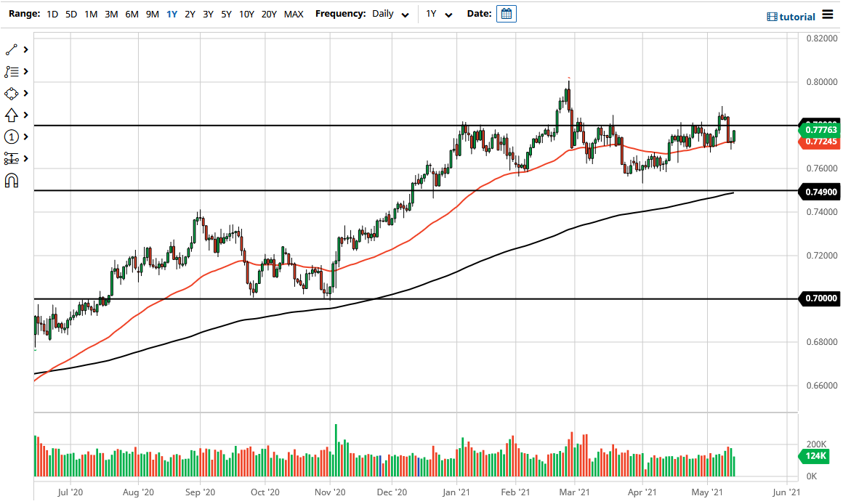Set range to 1D

click(52, 14)
